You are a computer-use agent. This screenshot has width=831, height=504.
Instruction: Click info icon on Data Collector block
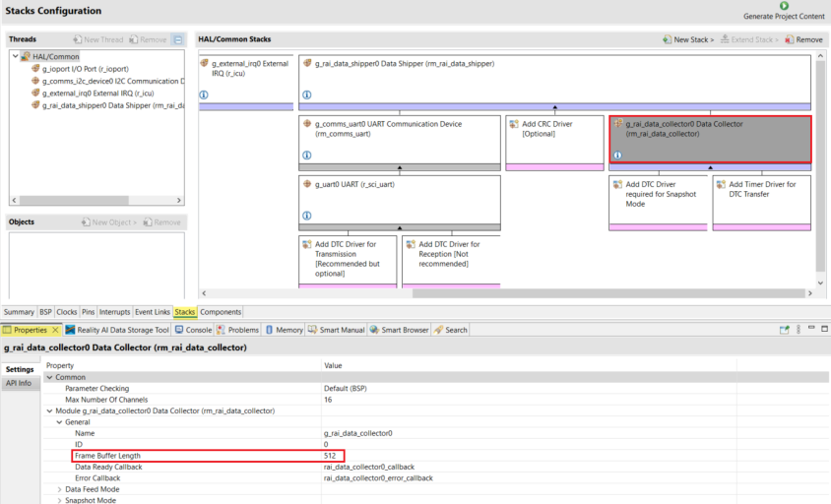click(x=617, y=156)
